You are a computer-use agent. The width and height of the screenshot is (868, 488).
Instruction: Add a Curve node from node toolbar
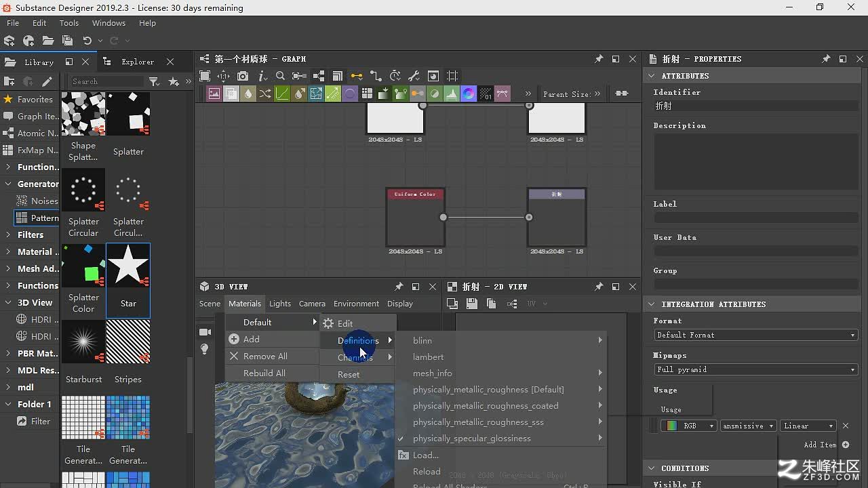pyautogui.click(x=282, y=94)
